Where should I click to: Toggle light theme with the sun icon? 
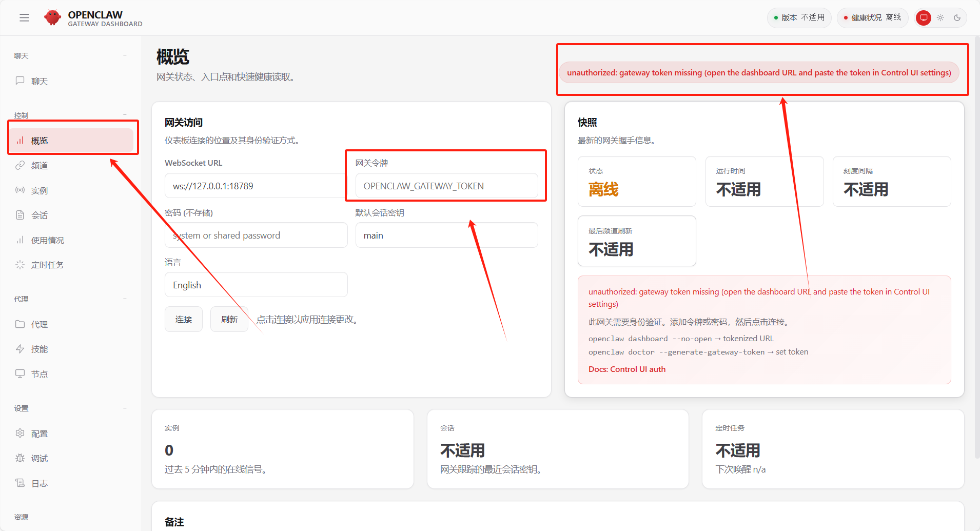pos(940,17)
